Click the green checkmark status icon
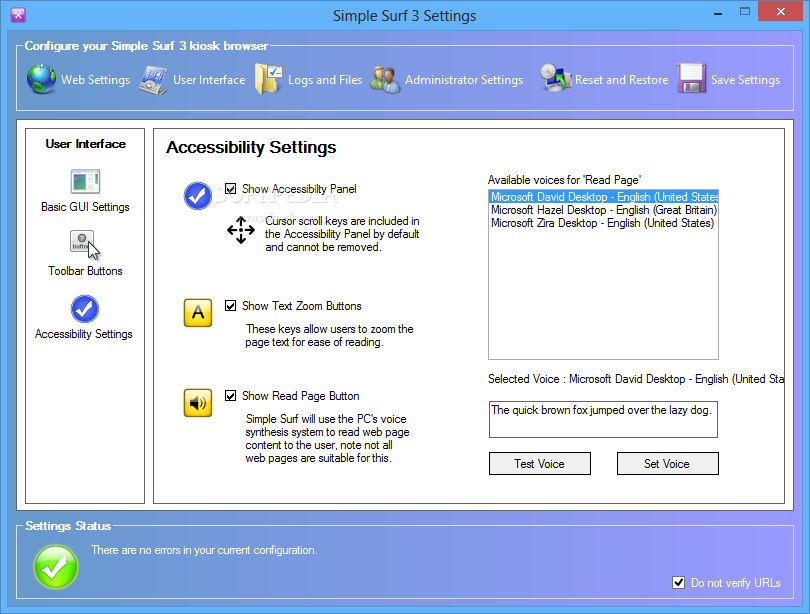This screenshot has width=810, height=614. point(56,566)
